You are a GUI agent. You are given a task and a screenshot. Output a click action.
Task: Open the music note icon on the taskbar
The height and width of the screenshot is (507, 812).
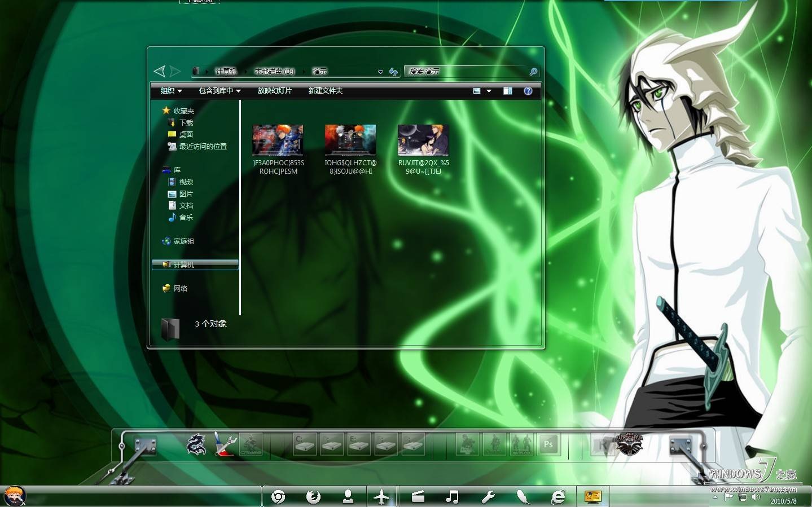coord(452,497)
